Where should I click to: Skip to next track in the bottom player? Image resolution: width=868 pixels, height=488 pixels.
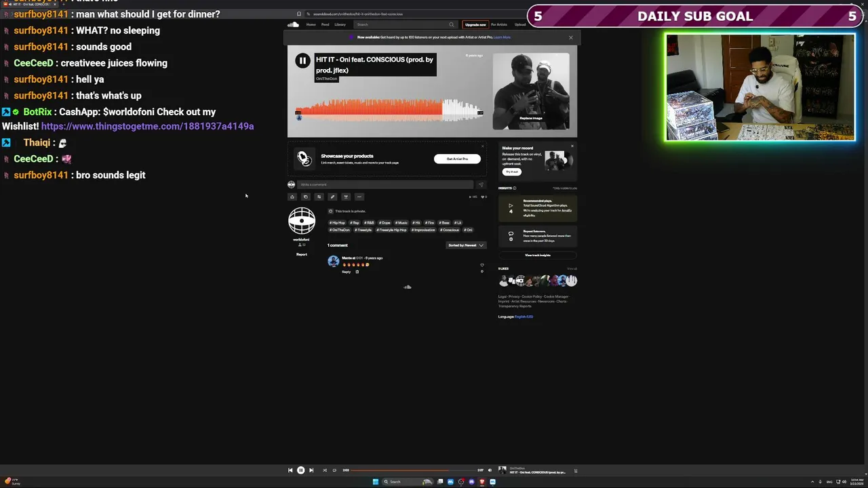pos(311,470)
